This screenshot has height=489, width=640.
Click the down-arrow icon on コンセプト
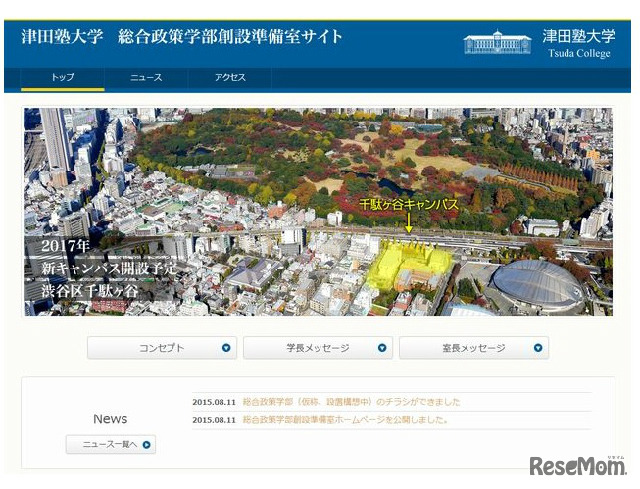pyautogui.click(x=226, y=348)
